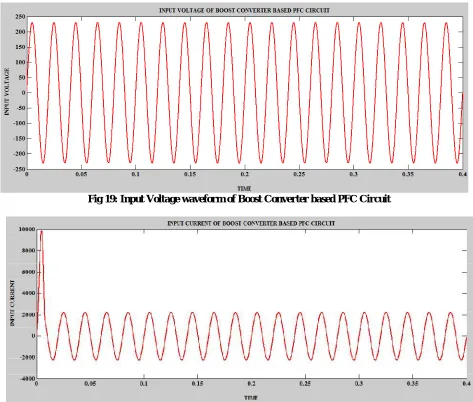Screen dimensions: 473x402
Task: Click the INPUT CURRENT y-axis label
Action: (12, 303)
